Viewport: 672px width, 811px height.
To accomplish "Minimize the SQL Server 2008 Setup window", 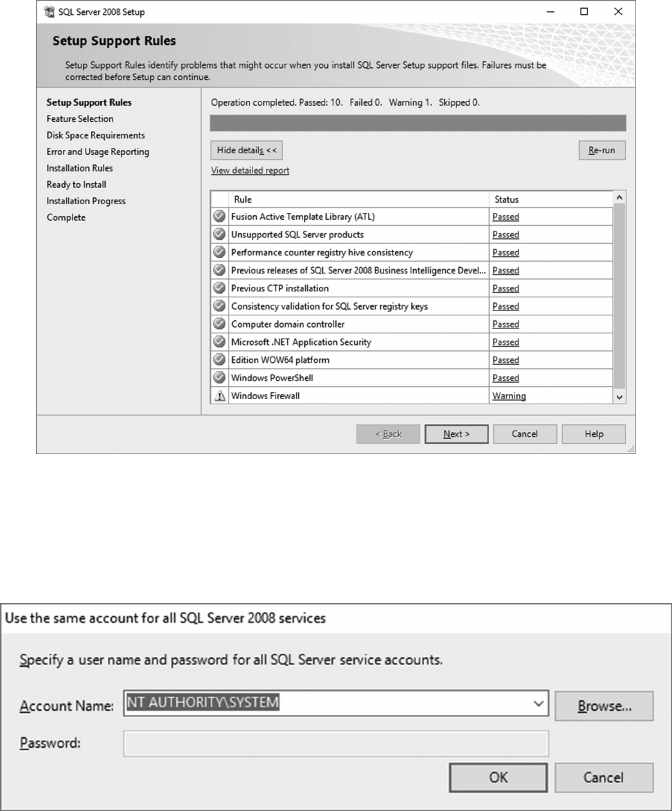I will [550, 11].
